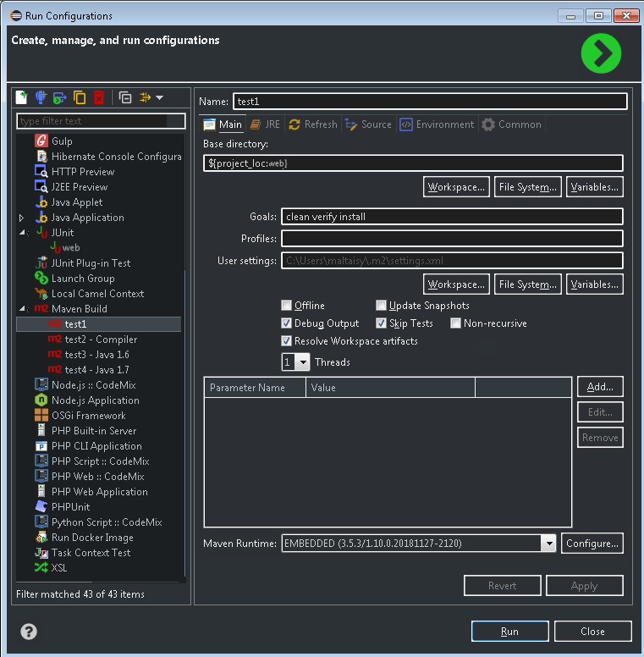The image size is (644, 657).
Task: Collapse all configurations in the tree
Action: coord(125,97)
